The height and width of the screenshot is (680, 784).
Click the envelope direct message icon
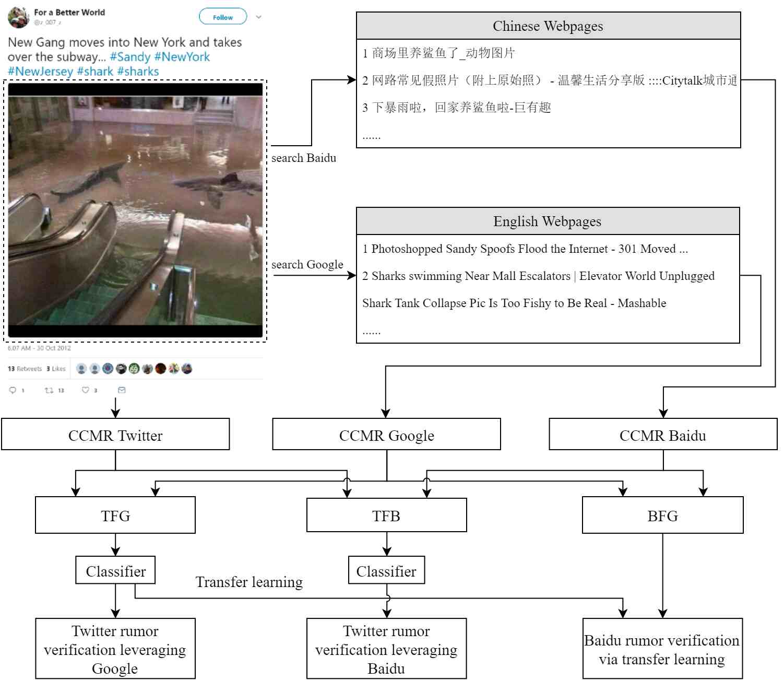coord(122,390)
